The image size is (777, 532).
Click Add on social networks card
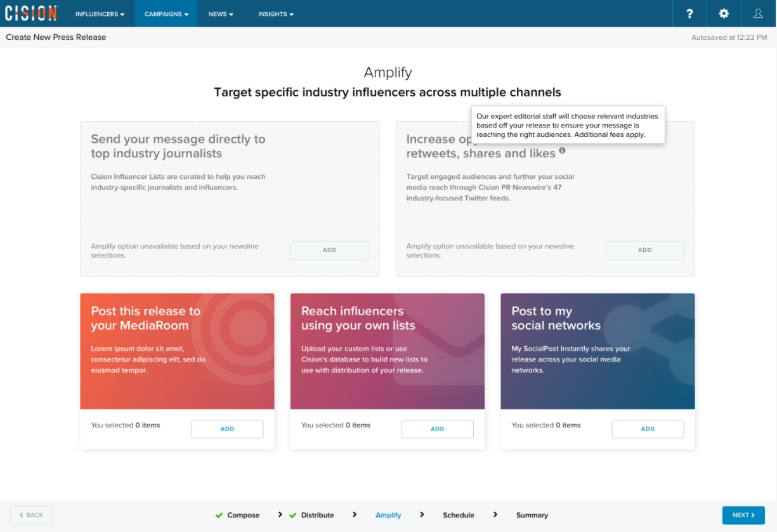click(648, 429)
